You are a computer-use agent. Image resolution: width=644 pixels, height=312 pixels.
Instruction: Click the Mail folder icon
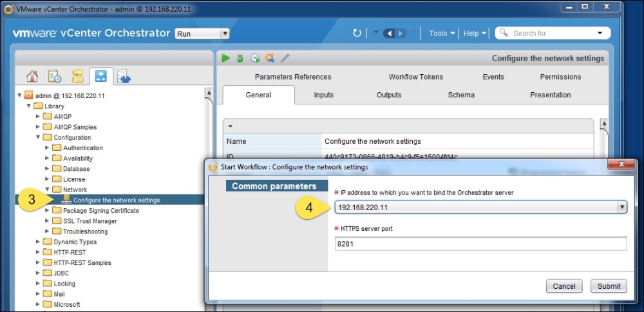tap(48, 294)
